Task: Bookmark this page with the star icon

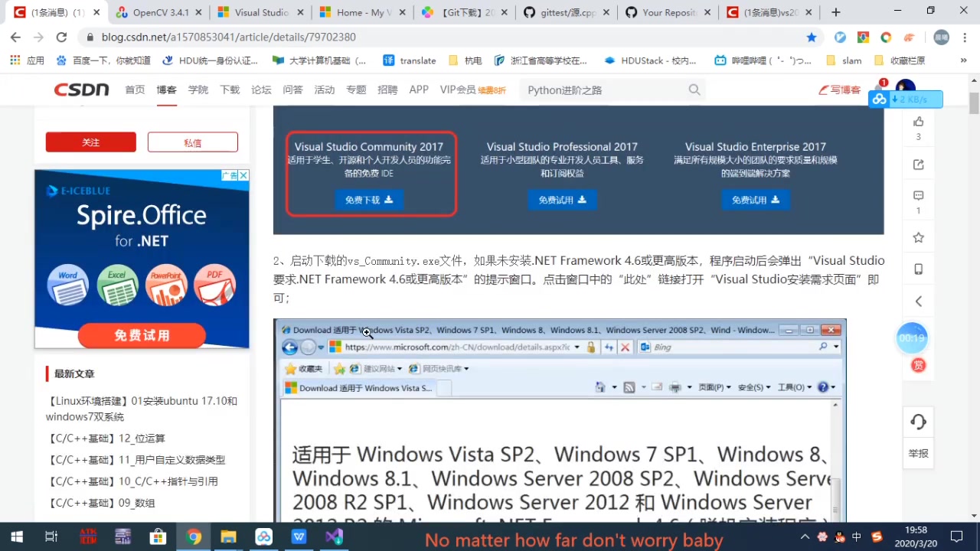Action: click(812, 37)
